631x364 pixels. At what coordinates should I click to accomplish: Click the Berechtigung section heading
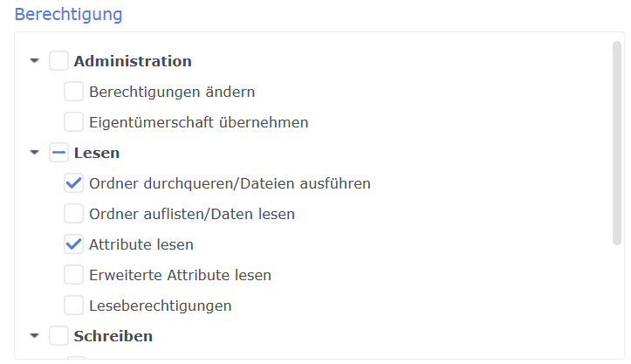[68, 14]
